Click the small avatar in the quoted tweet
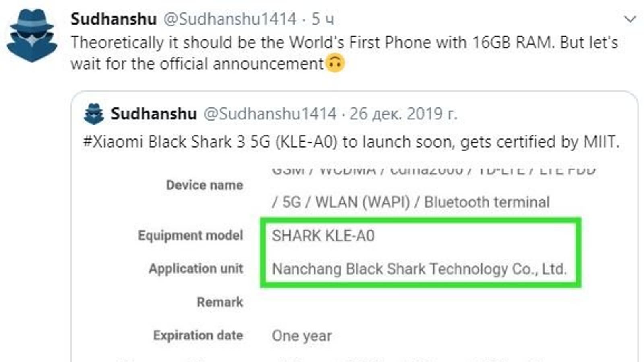The width and height of the screenshot is (644, 362). point(94,114)
